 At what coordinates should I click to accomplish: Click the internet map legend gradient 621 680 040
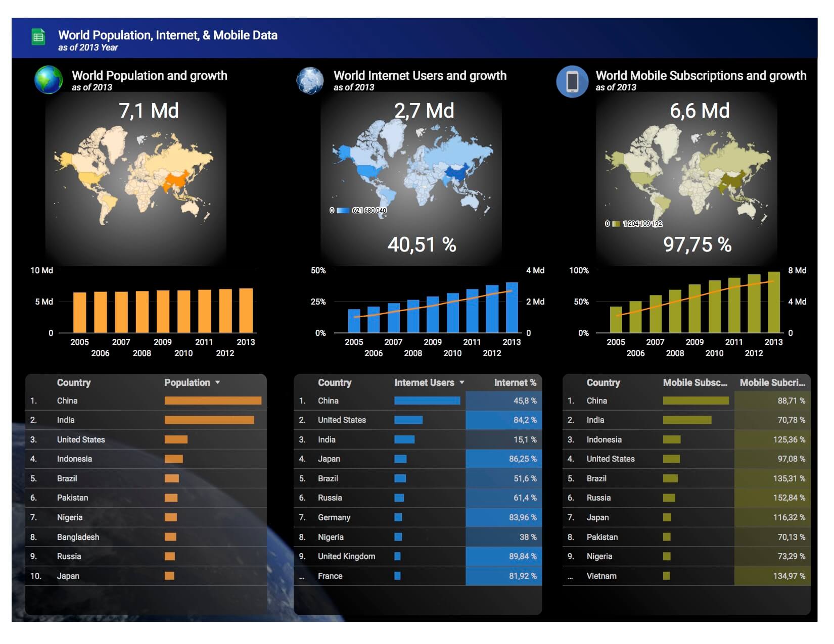[343, 211]
